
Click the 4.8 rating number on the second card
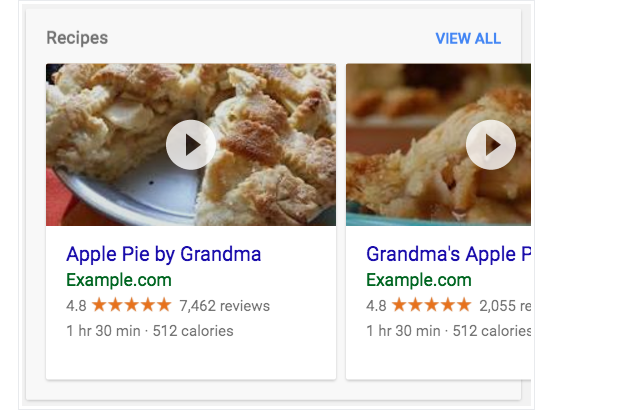point(376,306)
